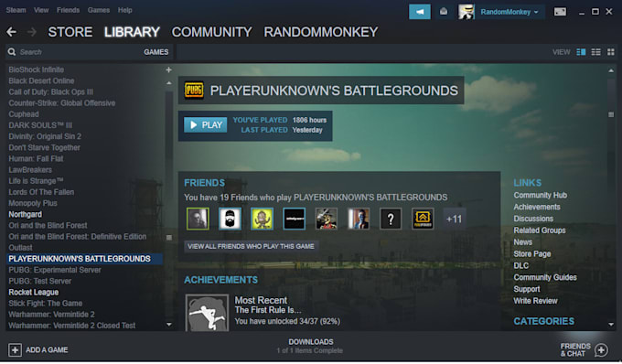Click the announcements megaphone icon
622x364 pixels.
419,12
